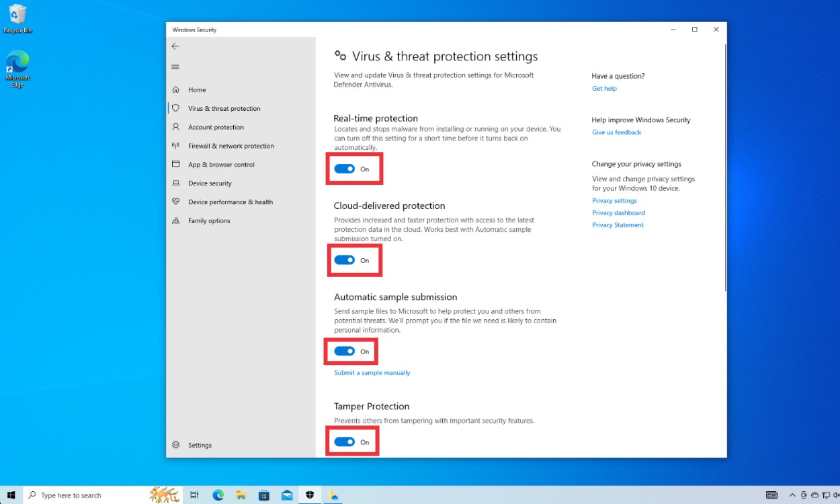Launch Microsoft Edge from the taskbar

[218, 495]
